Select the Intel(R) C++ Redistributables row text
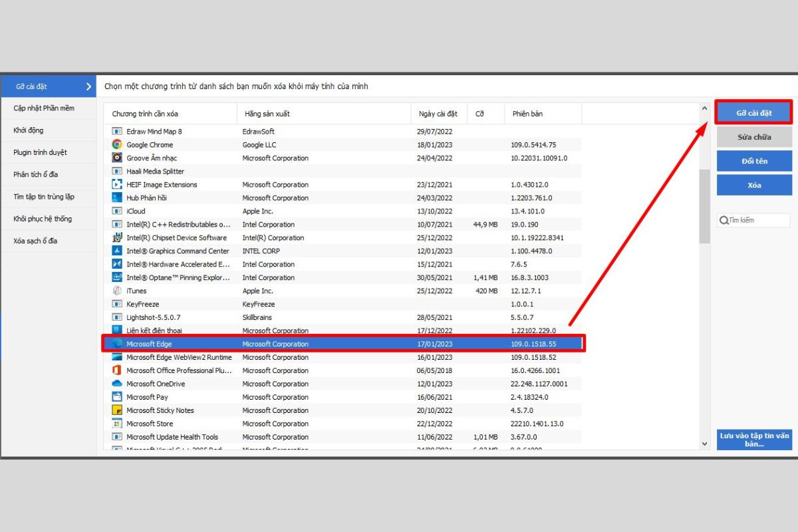The image size is (798, 532). tap(178, 224)
